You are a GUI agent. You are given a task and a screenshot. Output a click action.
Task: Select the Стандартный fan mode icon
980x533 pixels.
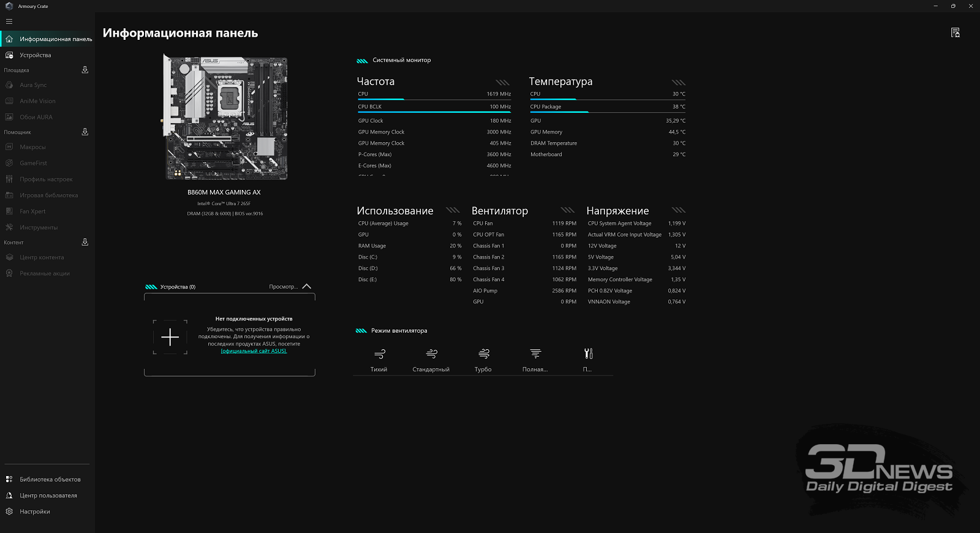[431, 354]
